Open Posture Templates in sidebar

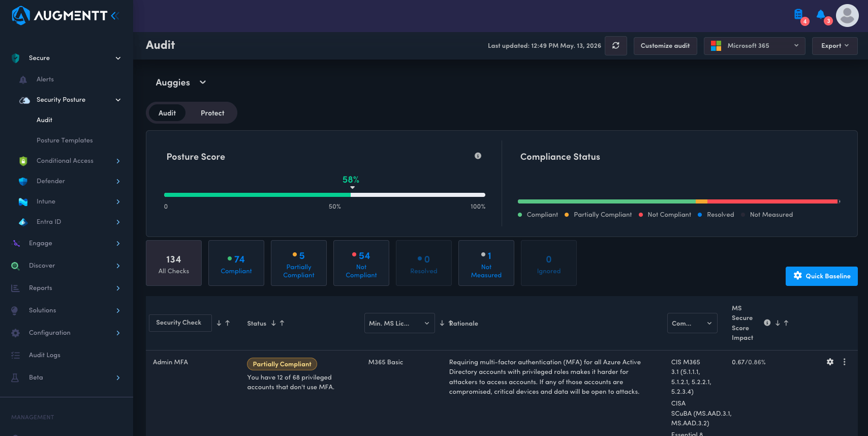pyautogui.click(x=65, y=140)
